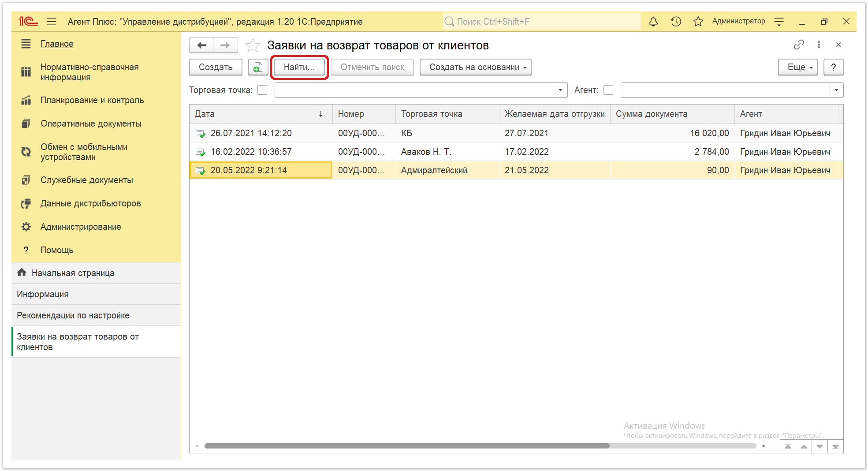The width and height of the screenshot is (868, 471).
Task: Click the Администратор user name
Action: pyautogui.click(x=738, y=21)
